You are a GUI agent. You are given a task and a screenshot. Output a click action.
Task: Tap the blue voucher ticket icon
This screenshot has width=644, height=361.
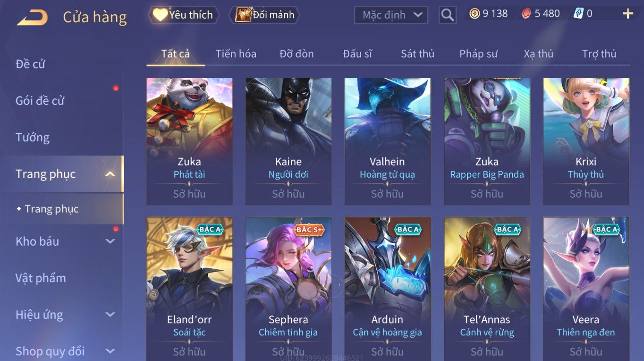tap(578, 14)
